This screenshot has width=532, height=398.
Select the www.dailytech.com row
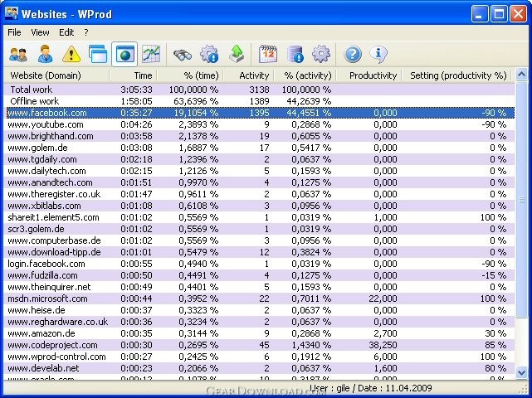click(260, 171)
